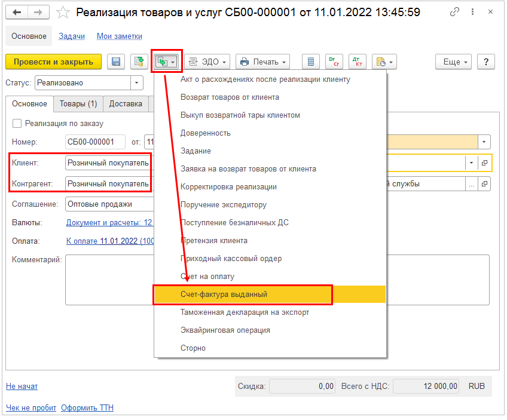Switch to the Основное section in navigation
Viewport: 507px width, 420px height.
(x=29, y=36)
